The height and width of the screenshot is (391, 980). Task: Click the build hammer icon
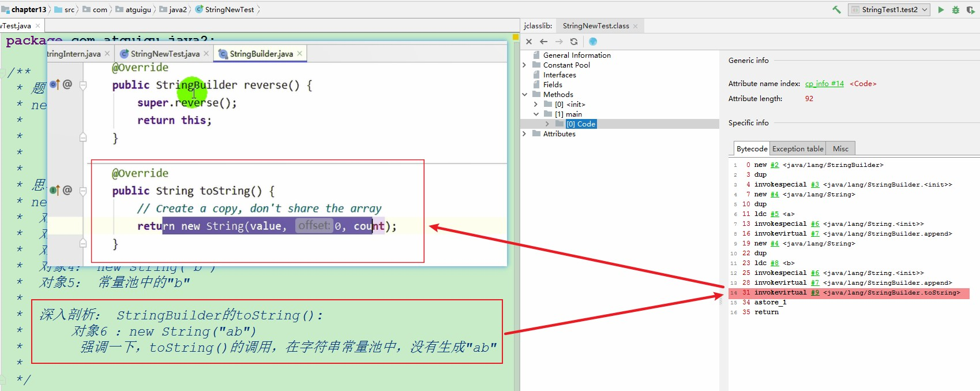tap(836, 10)
